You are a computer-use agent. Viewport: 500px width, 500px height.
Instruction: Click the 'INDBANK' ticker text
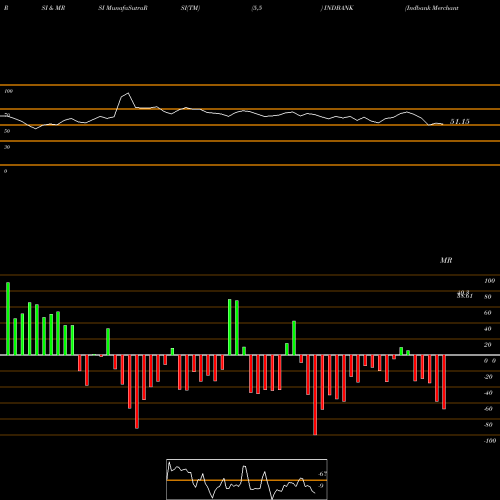(338, 8)
